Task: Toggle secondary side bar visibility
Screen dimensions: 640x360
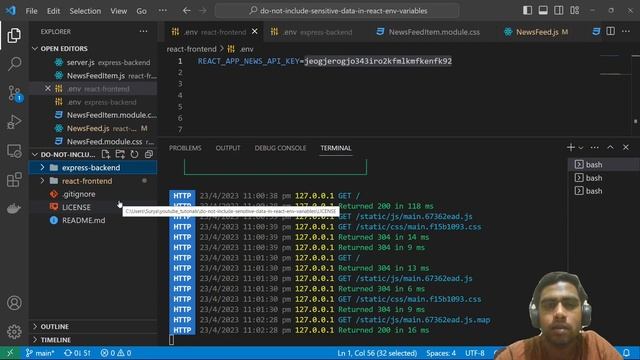Action: 559,11
